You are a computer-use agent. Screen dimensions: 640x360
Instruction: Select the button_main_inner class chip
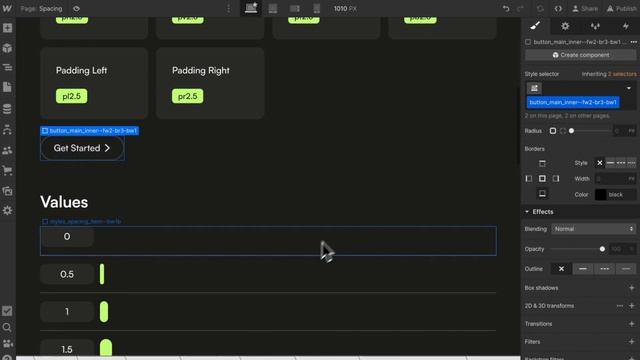(x=573, y=102)
